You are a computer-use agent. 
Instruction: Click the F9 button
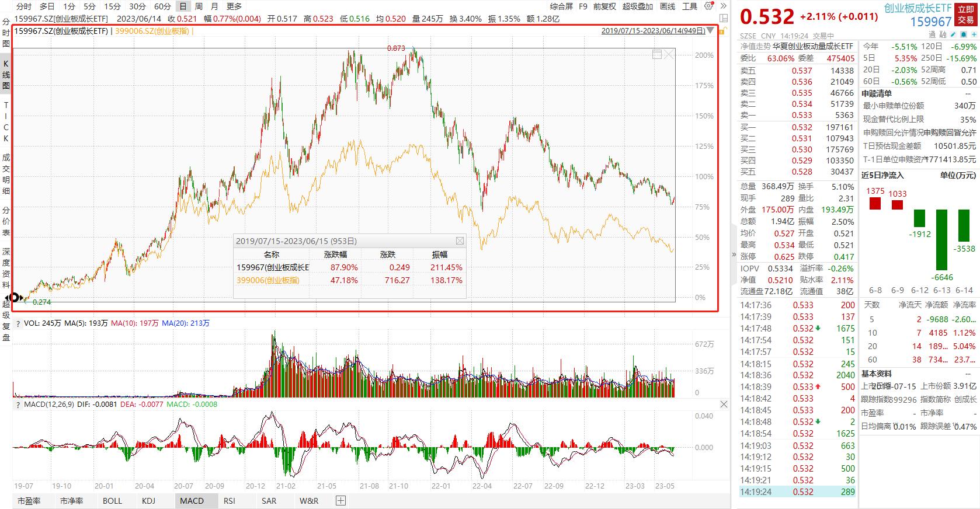pos(583,6)
